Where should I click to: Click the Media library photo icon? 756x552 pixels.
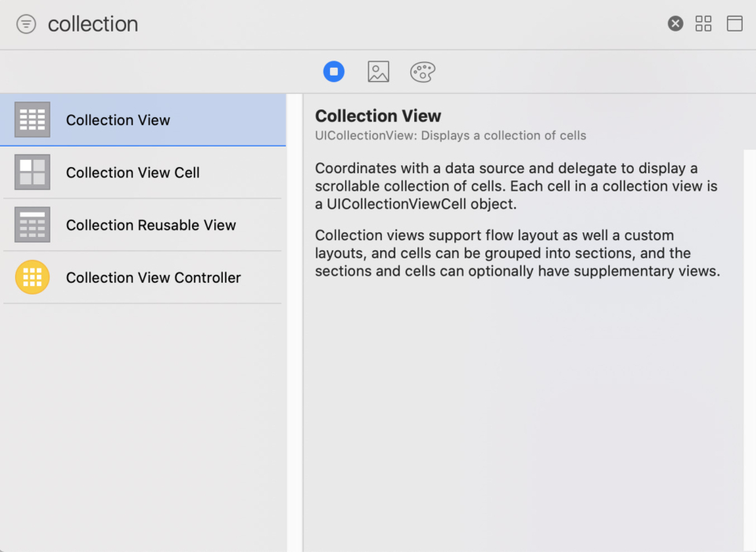378,71
